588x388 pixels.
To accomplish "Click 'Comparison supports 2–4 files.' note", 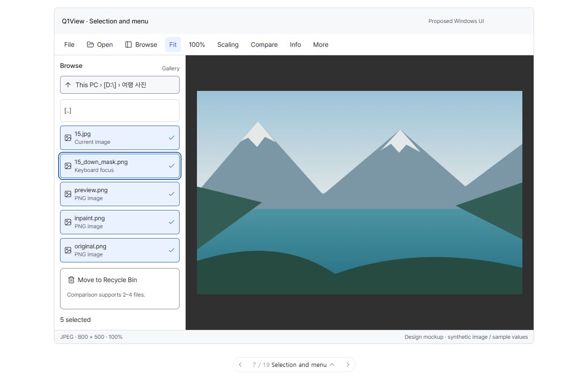I will 106,295.
